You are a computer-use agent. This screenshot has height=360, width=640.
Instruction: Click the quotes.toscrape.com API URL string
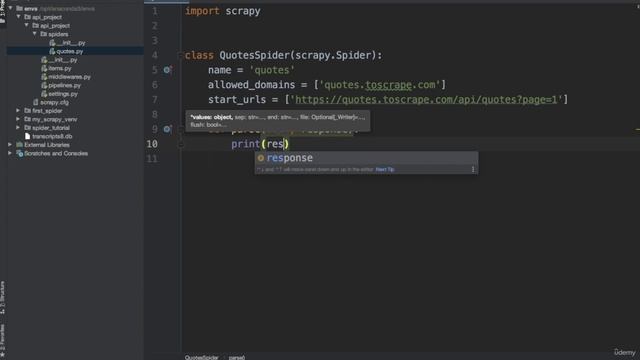click(426, 100)
